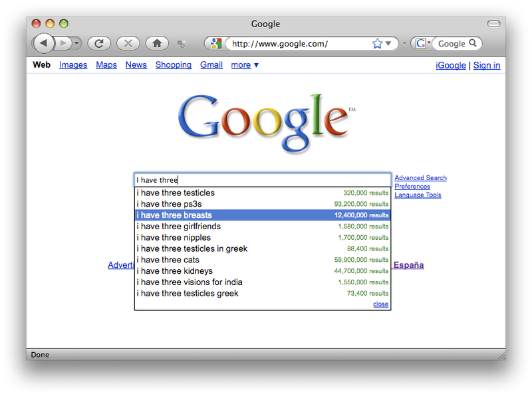Open the iGoogle link
Viewport: 532px width, 396px height.
coord(451,65)
